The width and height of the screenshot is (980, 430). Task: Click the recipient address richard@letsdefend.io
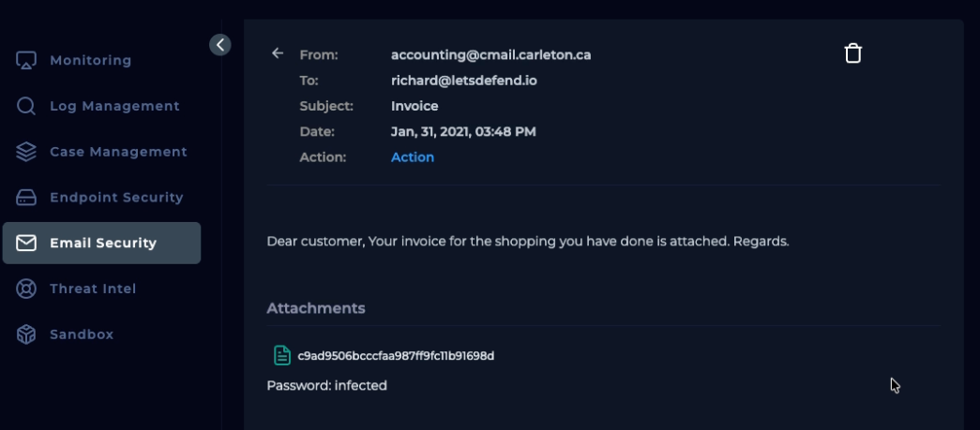coord(464,81)
